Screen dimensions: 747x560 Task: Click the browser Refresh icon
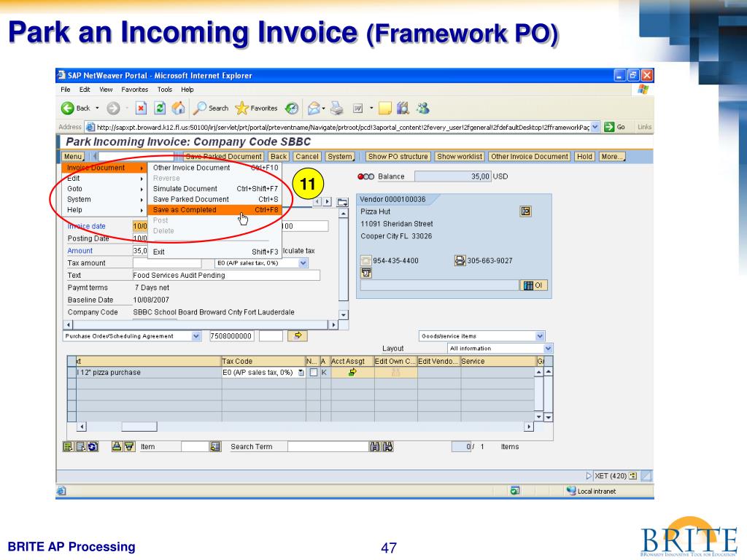[x=160, y=109]
